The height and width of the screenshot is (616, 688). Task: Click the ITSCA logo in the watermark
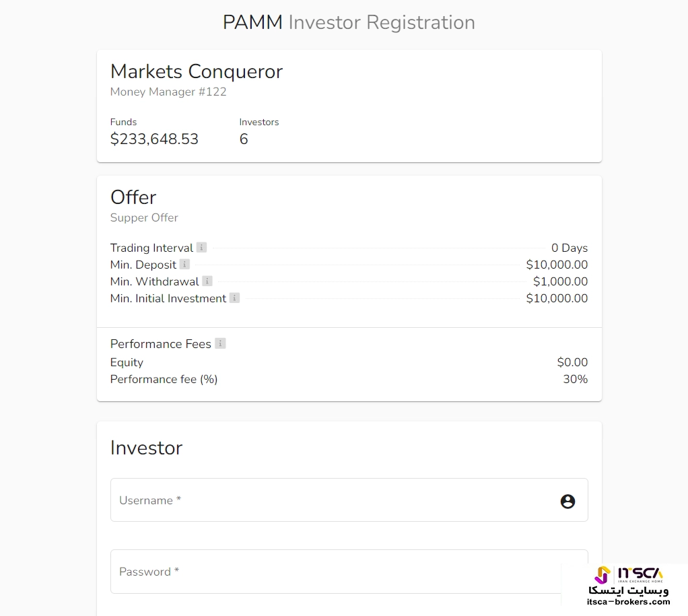click(629, 574)
